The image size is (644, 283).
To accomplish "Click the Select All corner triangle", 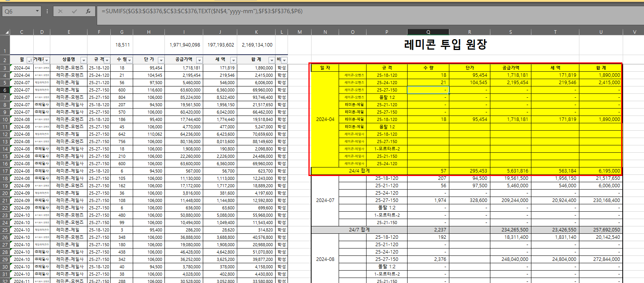I will coord(7,32).
